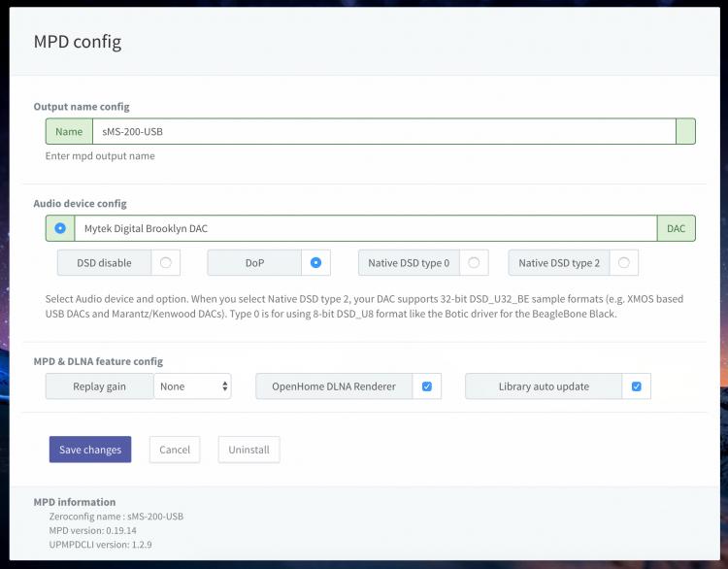Toggle the Library auto update checkbox
The width and height of the screenshot is (728, 569).
click(x=637, y=386)
